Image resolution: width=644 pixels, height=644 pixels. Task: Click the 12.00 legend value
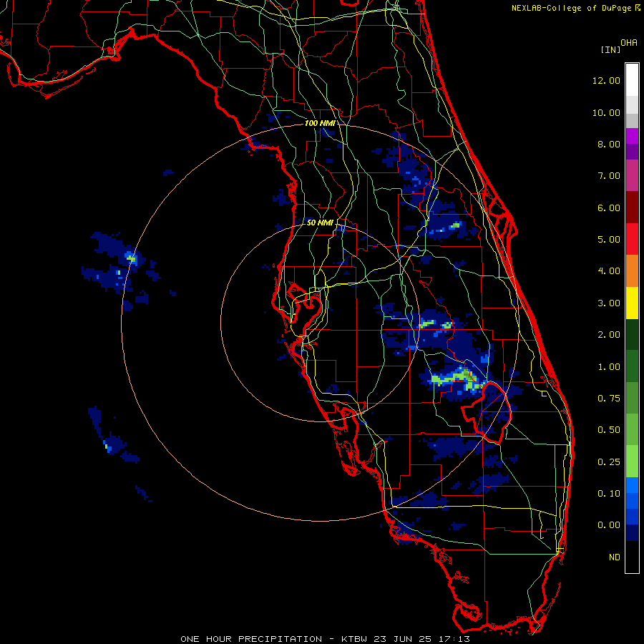[x=606, y=80]
